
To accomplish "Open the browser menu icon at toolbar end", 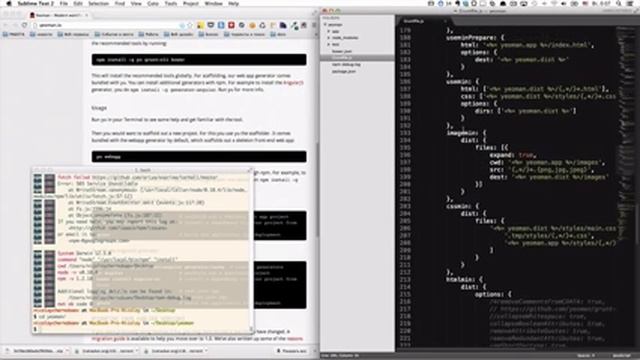I will 313,25.
